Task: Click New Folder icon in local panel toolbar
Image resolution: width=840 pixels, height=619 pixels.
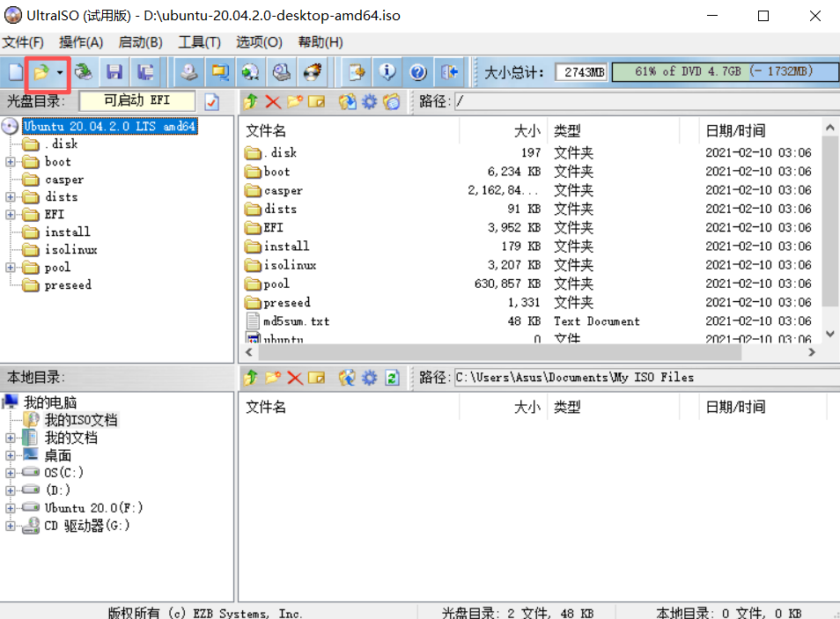Action: point(273,377)
